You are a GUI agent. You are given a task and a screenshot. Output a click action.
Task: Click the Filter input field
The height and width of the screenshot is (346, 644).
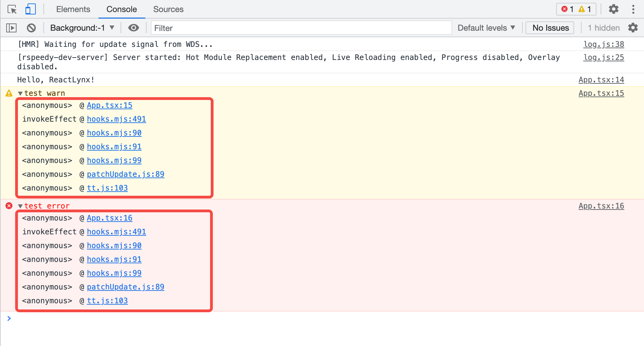301,28
